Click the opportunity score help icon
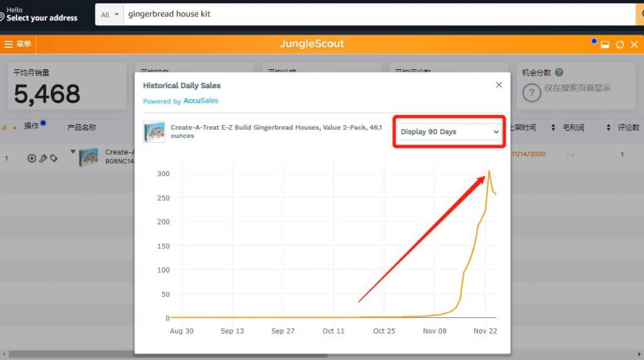This screenshot has width=644, height=360. click(x=559, y=72)
